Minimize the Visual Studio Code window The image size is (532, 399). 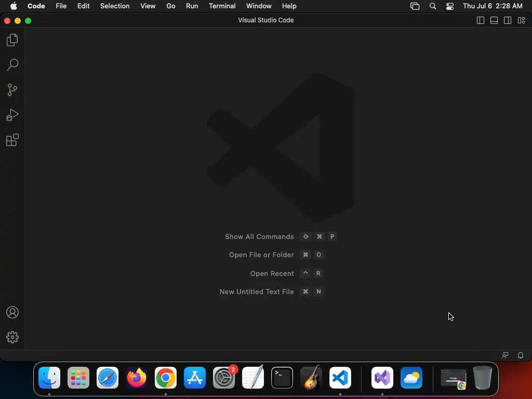pyautogui.click(x=18, y=21)
